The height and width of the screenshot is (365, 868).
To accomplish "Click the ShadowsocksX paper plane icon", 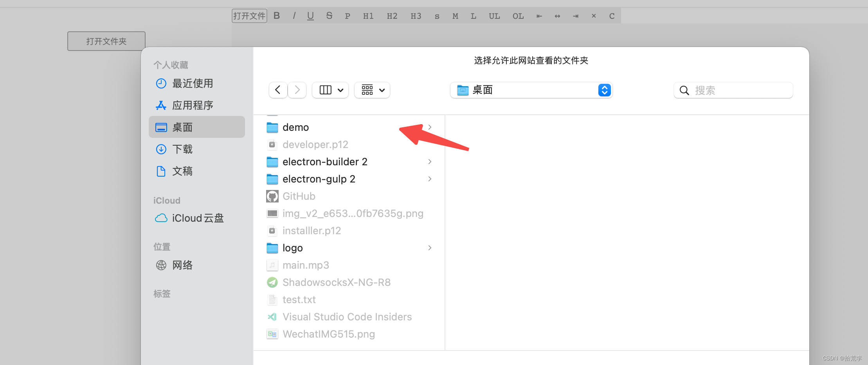I will tap(272, 282).
